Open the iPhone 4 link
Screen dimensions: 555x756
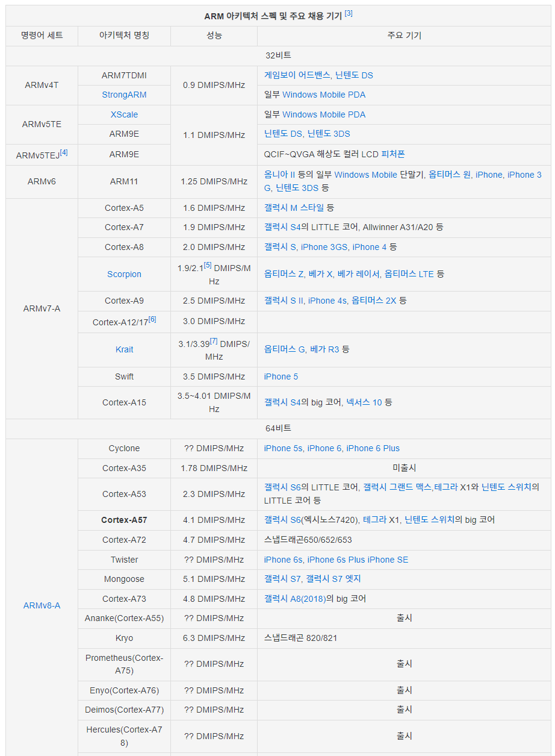tap(370, 247)
